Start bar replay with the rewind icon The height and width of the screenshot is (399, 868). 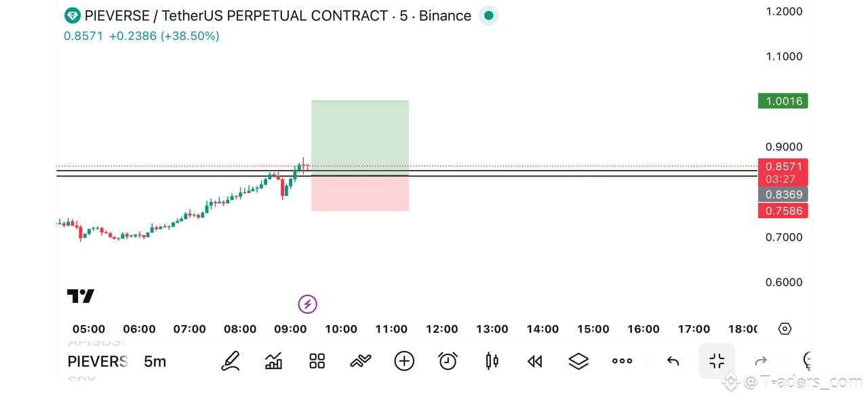[x=535, y=362]
